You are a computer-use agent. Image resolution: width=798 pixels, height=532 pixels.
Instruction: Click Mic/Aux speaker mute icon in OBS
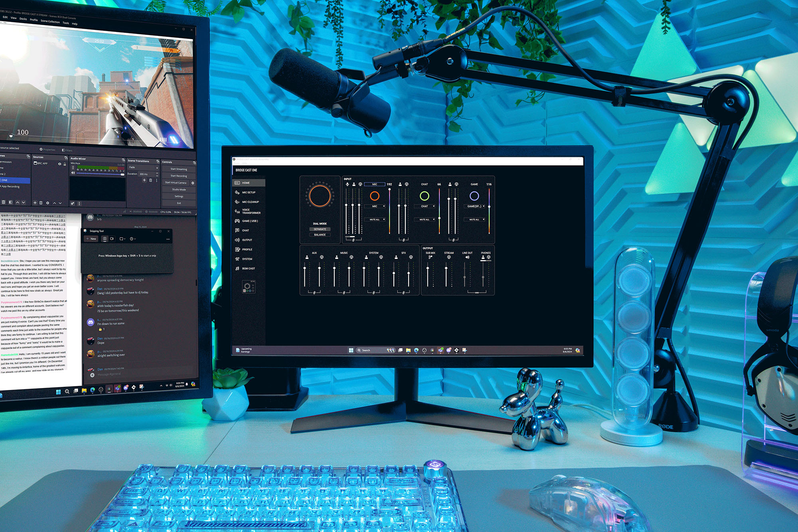pyautogui.click(x=73, y=173)
